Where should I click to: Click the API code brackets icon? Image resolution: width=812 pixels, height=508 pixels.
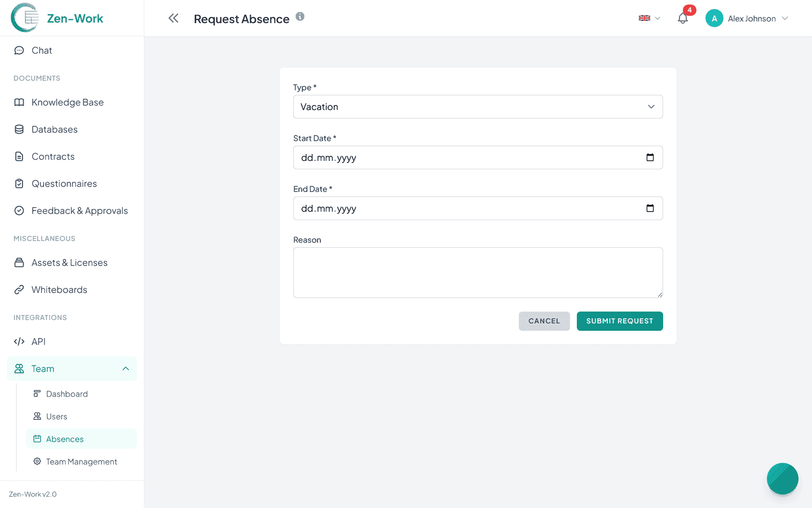point(19,341)
